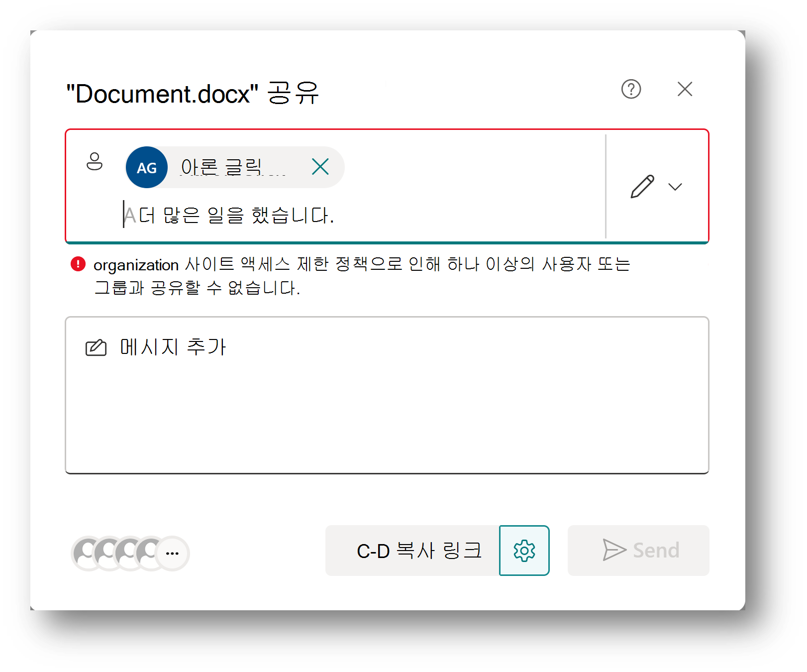Close the Document.docx share dialog
Viewport: 807px width, 672px height.
tap(685, 89)
